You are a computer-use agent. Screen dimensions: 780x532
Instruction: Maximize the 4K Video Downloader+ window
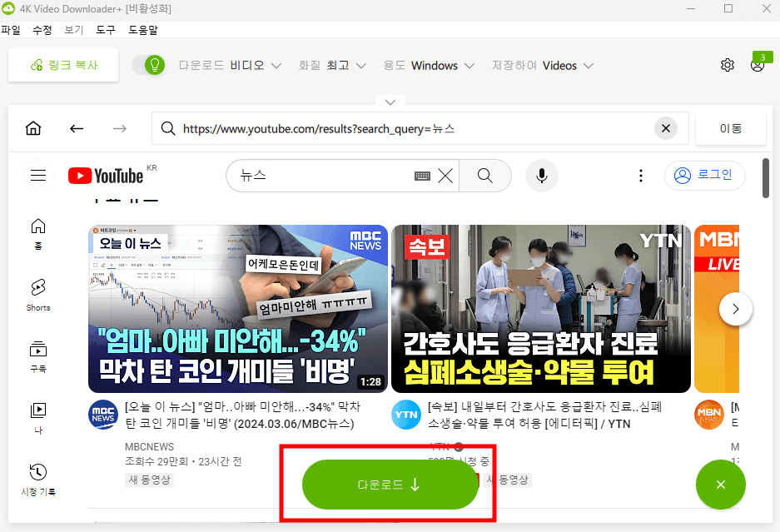click(728, 8)
